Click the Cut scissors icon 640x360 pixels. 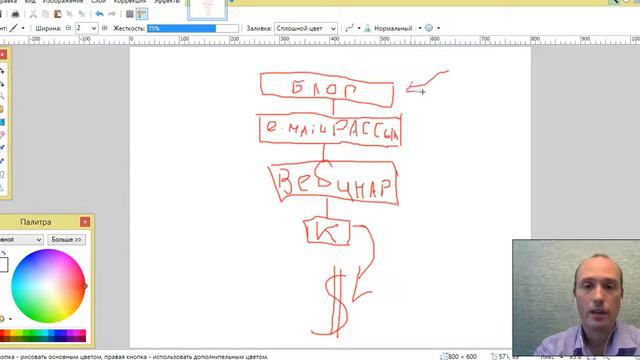click(33, 14)
